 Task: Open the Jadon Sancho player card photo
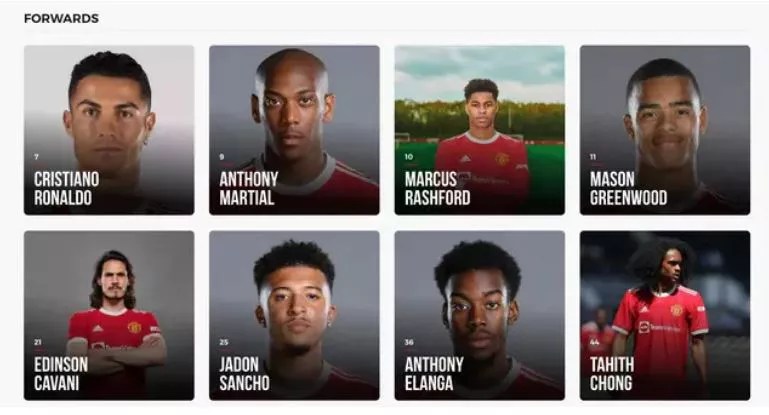click(294, 315)
